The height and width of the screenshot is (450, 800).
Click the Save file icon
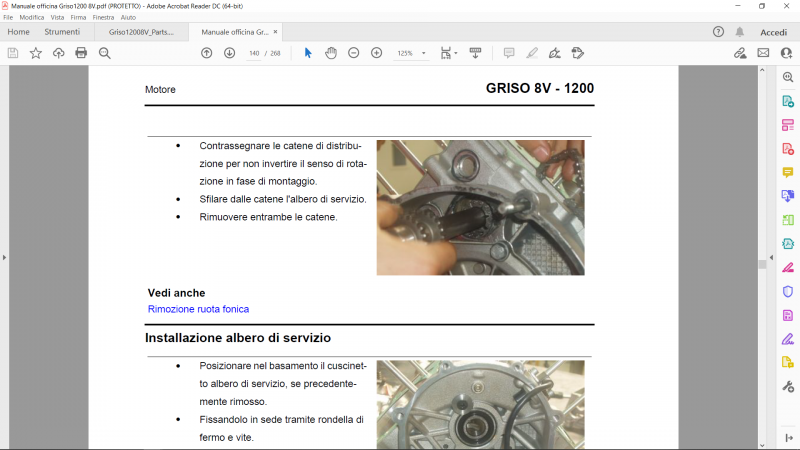(13, 53)
